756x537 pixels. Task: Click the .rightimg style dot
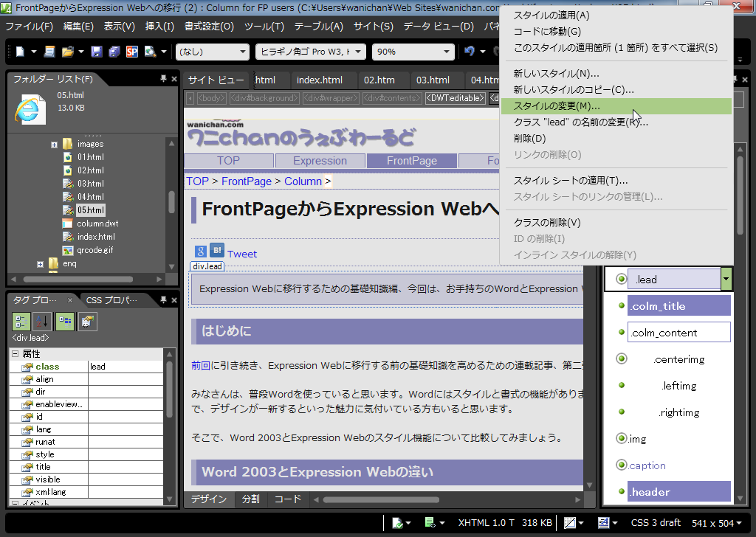point(622,412)
